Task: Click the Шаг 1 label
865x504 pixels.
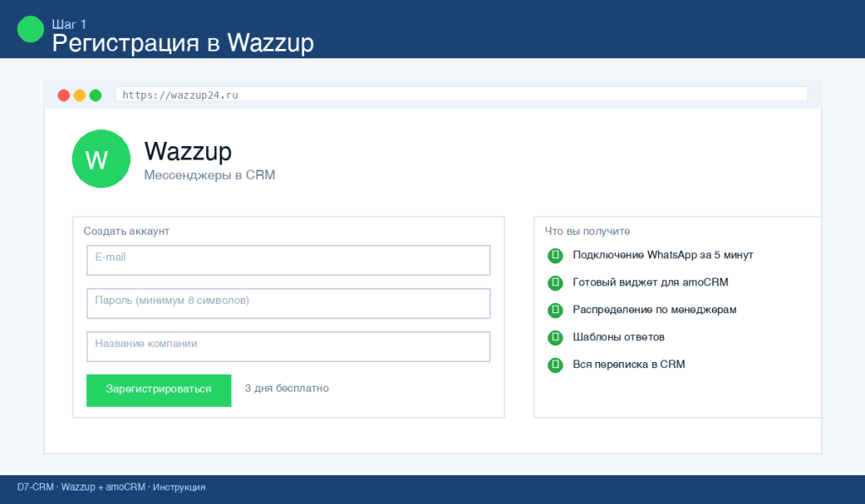Action: tap(69, 24)
